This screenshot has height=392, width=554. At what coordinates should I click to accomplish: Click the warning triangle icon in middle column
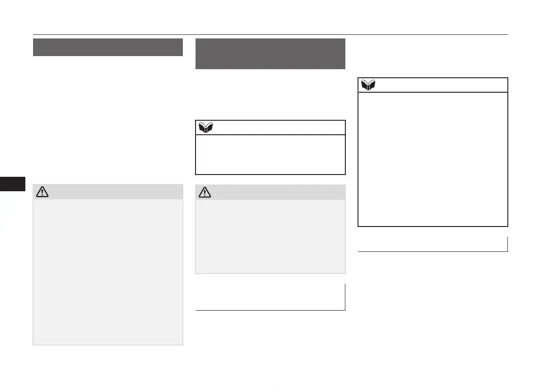[205, 192]
